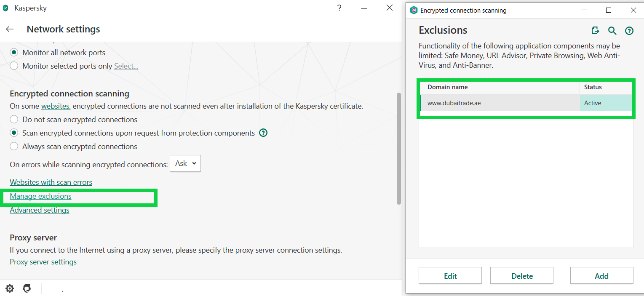Select Monitor selected ports only
The height and width of the screenshot is (296, 644).
(14, 66)
